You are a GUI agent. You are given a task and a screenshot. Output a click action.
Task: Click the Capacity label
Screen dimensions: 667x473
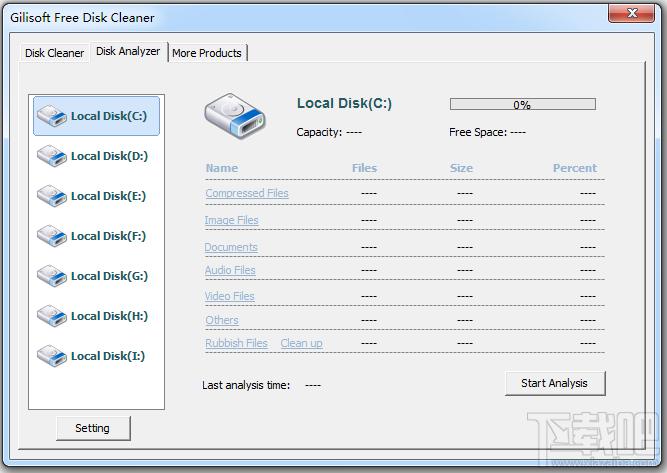coord(319,132)
